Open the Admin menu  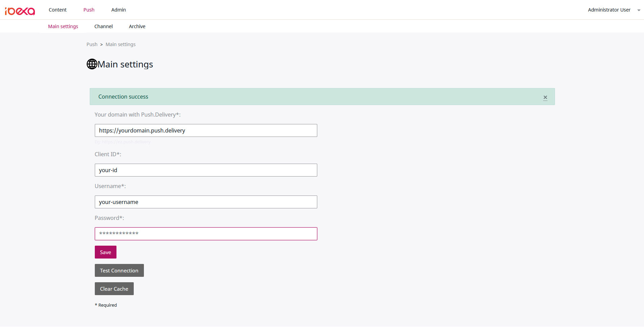click(119, 10)
